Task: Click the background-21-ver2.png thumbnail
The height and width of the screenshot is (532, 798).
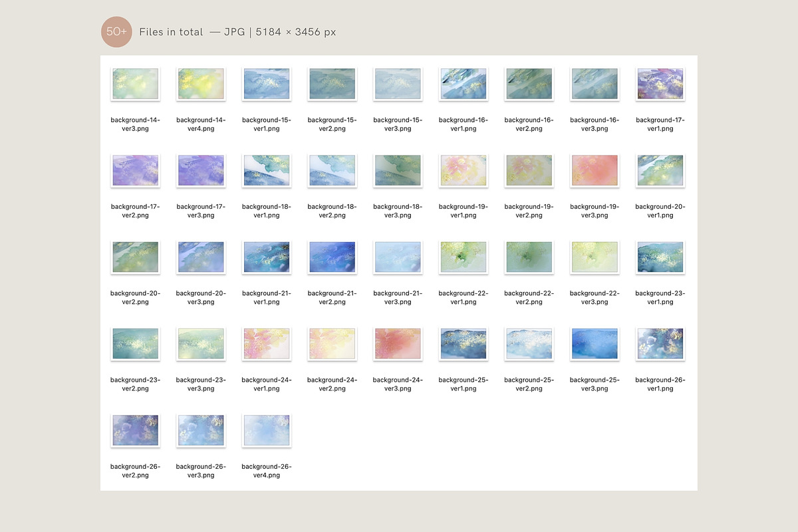Action: [332, 257]
